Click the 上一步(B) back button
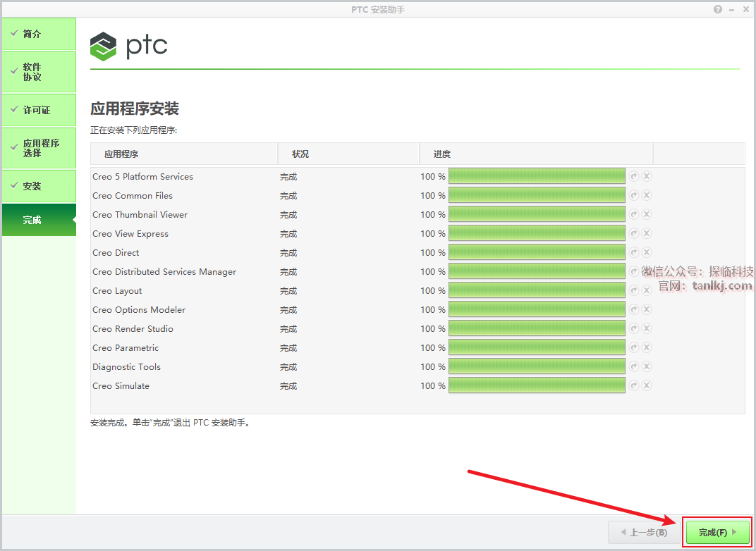 pos(644,532)
